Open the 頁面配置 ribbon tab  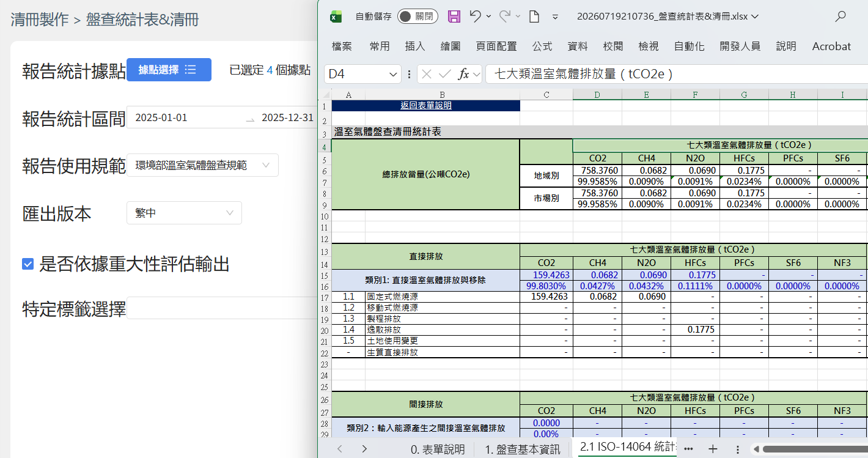point(496,46)
